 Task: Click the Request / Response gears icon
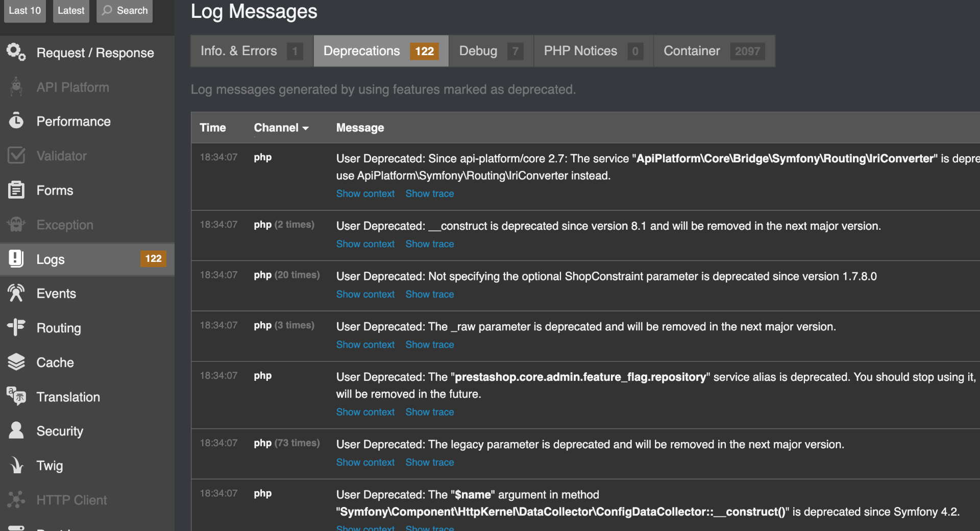point(16,52)
